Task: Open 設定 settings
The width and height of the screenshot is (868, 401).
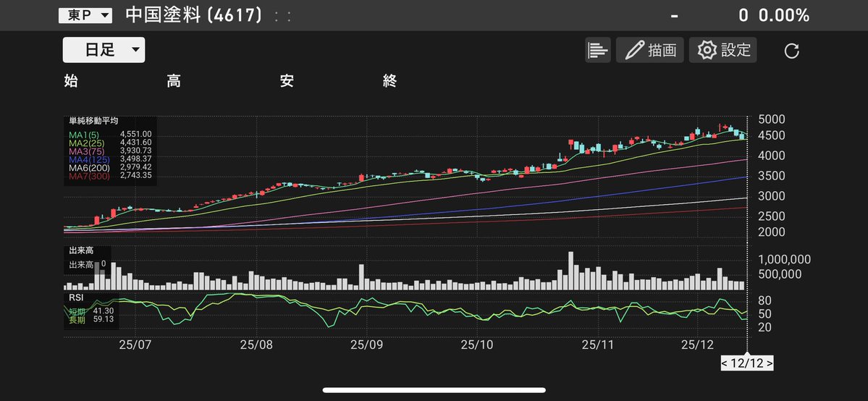Action: point(723,51)
